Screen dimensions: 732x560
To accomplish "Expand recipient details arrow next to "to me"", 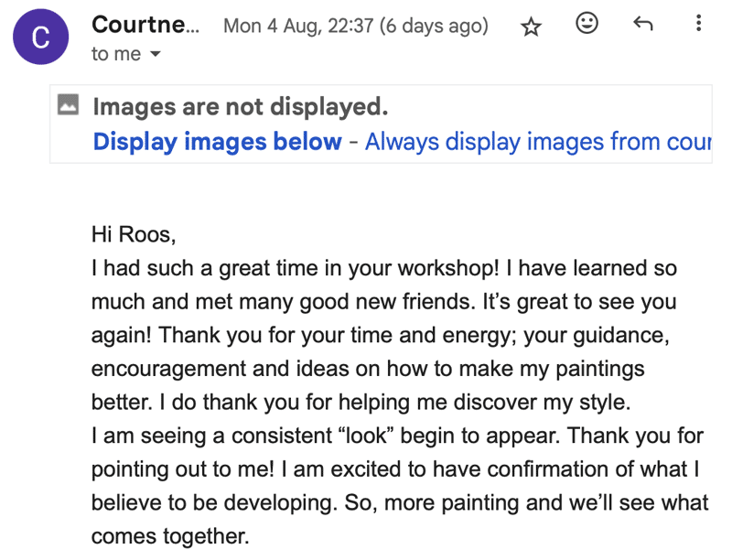I will [x=155, y=55].
